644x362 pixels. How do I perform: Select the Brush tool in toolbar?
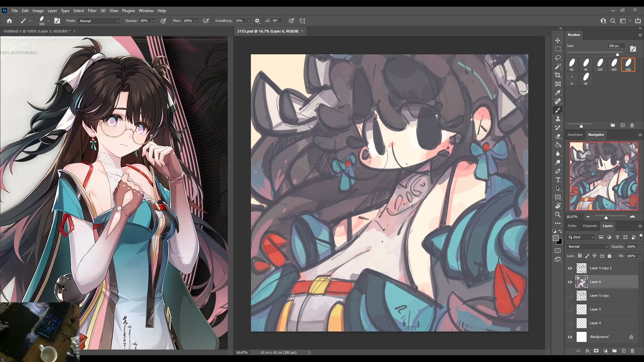click(x=558, y=110)
